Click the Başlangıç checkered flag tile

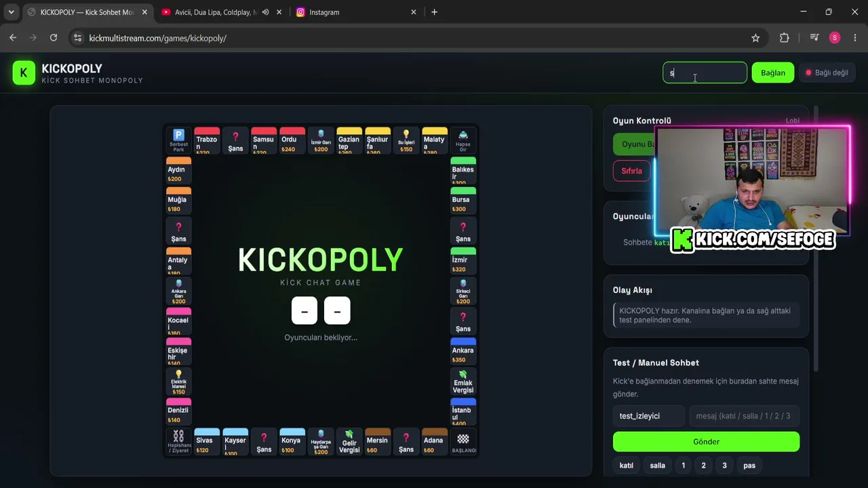point(463,441)
